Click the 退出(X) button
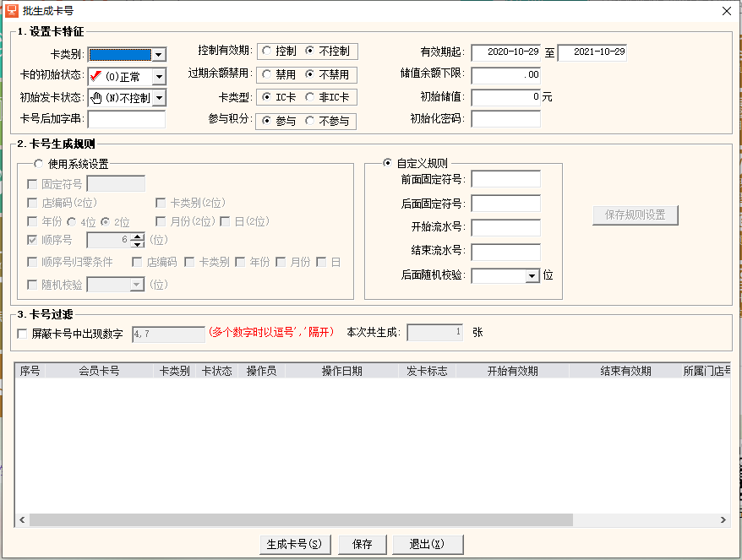The width and height of the screenshot is (742, 560). click(x=428, y=545)
